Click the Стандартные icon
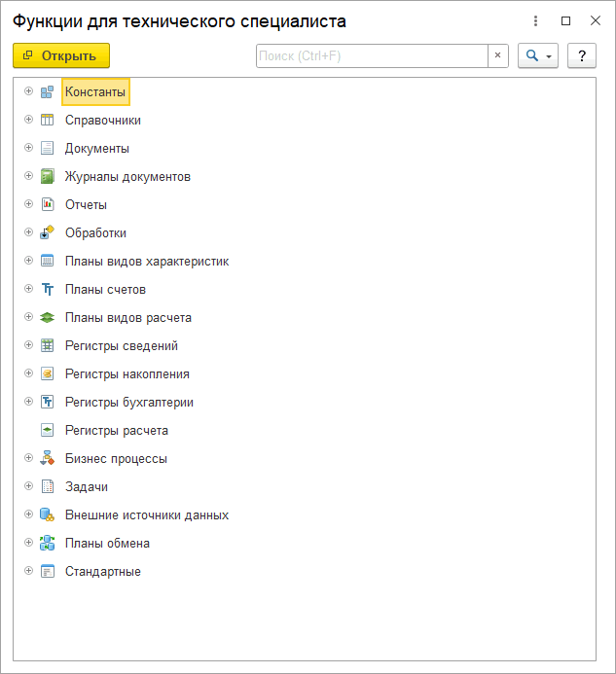The image size is (616, 674). pos(47,571)
